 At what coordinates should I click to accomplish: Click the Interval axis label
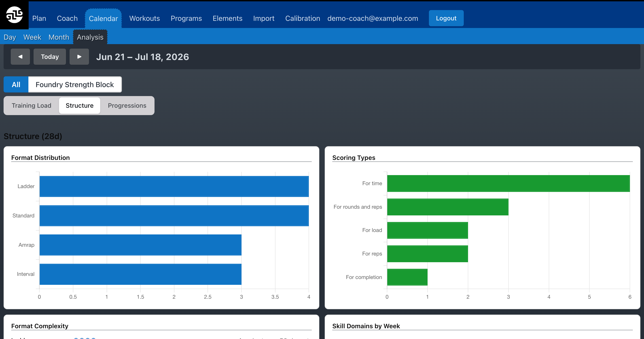click(26, 274)
